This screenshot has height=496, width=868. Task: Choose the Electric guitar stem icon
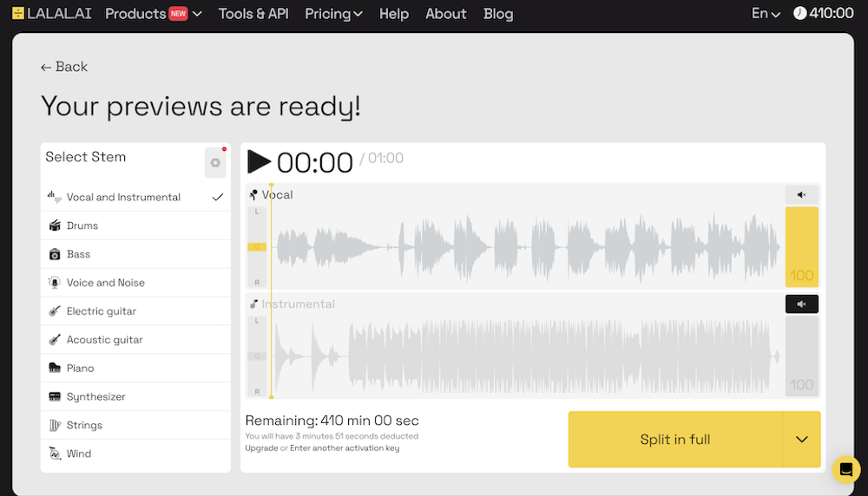55,310
